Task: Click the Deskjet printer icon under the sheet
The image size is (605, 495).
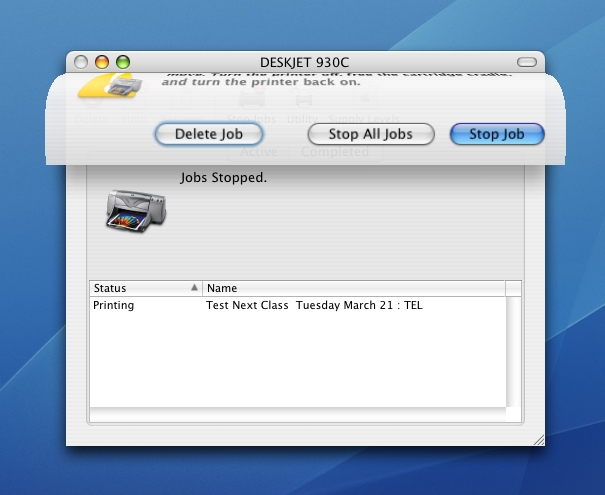Action: click(136, 211)
